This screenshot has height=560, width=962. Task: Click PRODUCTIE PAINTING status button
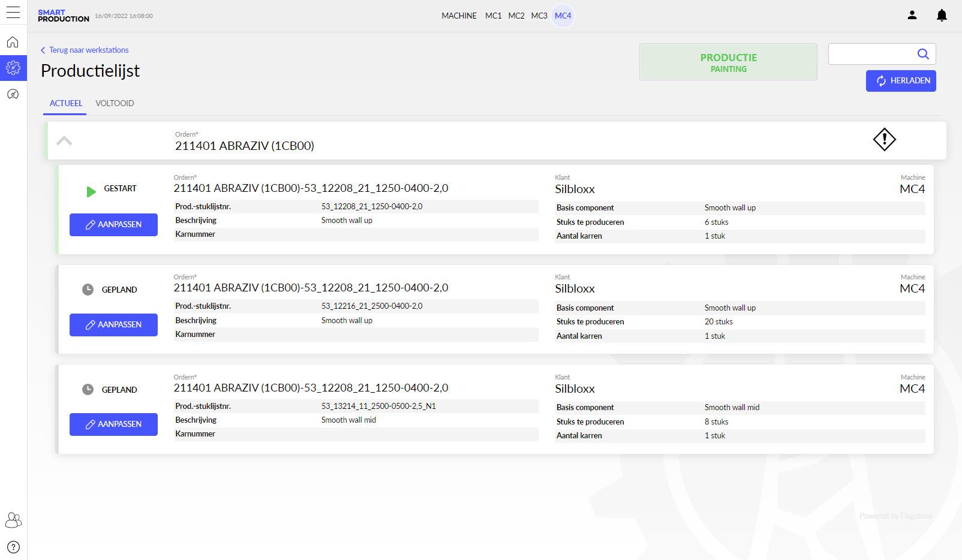tap(728, 62)
